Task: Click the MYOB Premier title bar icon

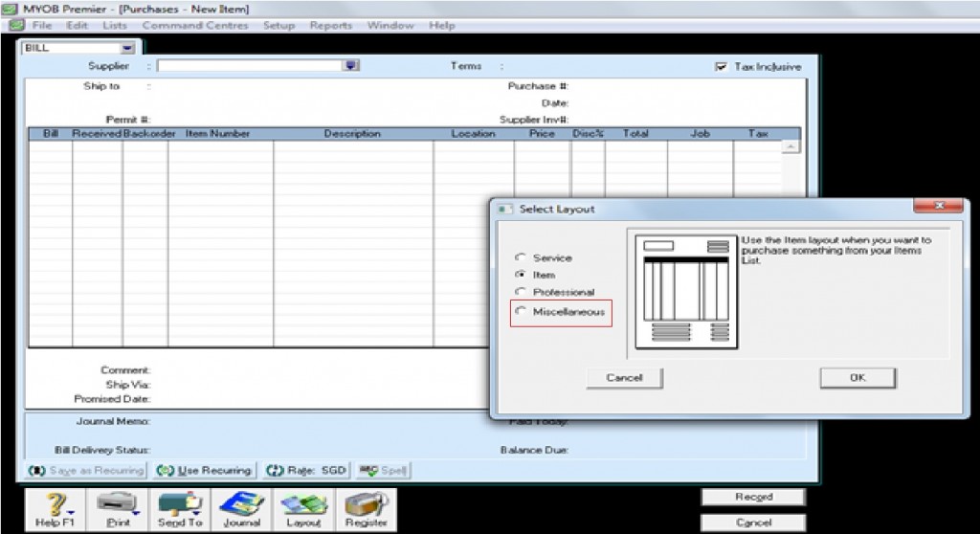Action: pyautogui.click(x=10, y=9)
